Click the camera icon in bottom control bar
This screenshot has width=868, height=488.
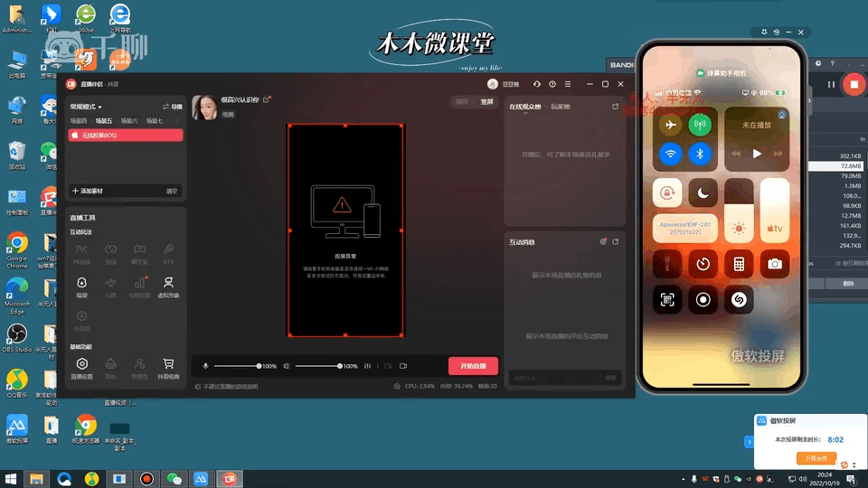[x=403, y=366]
